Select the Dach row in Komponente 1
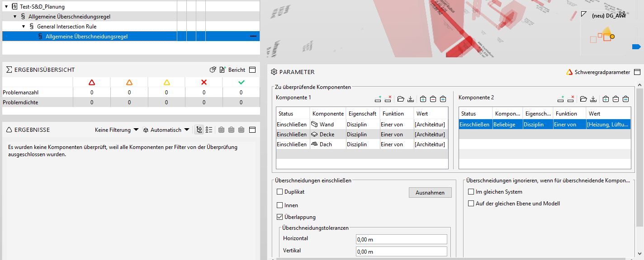Screen dimensions: 644x260 pyautogui.click(x=362, y=144)
